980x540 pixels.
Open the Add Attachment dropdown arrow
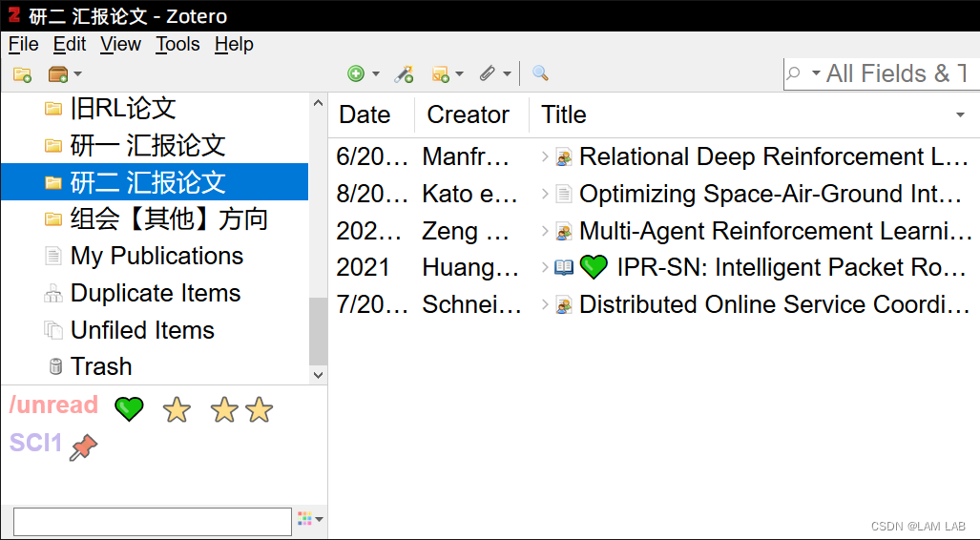click(x=507, y=73)
